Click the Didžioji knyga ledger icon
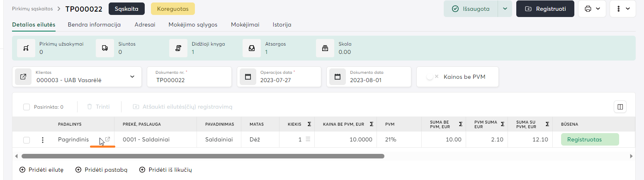The width and height of the screenshot is (644, 180). [178, 48]
